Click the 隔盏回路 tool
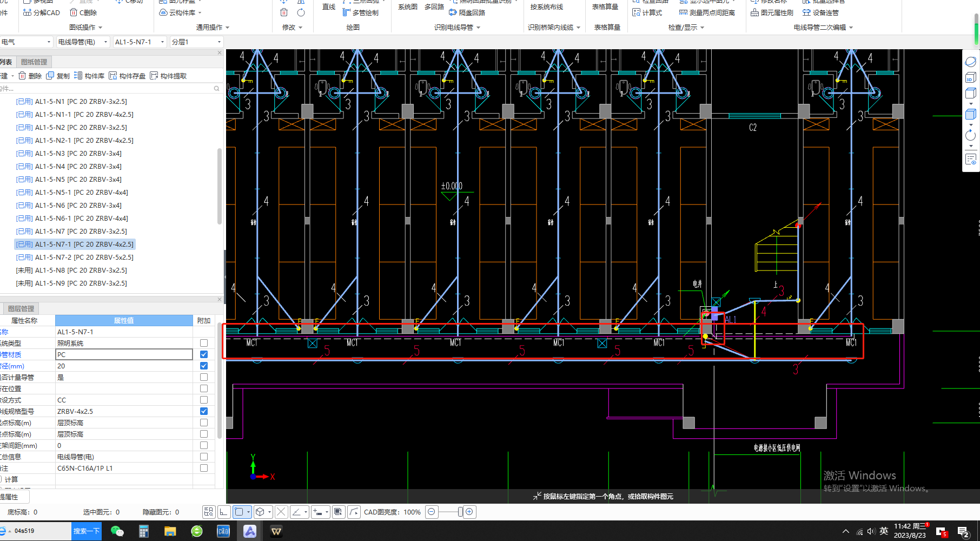 click(x=467, y=12)
